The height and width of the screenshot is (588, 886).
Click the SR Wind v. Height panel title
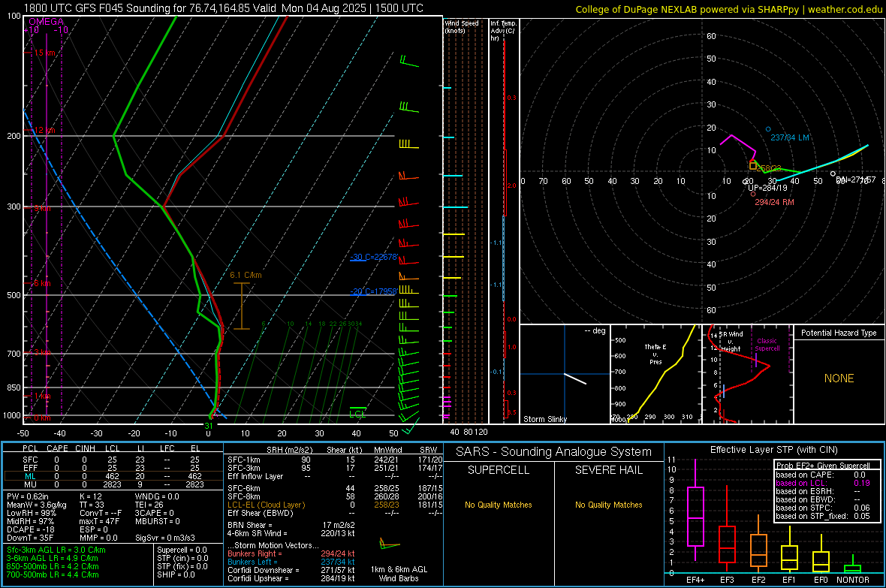(731, 342)
